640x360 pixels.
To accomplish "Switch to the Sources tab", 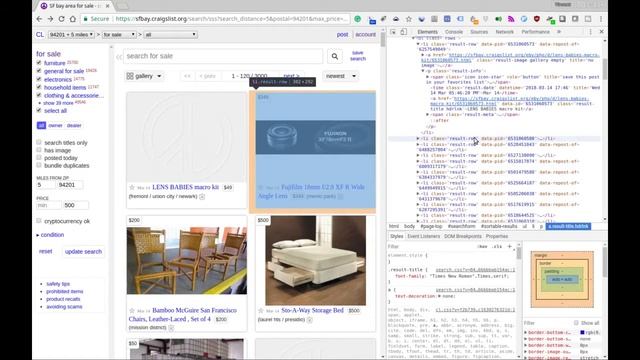I will [x=479, y=32].
